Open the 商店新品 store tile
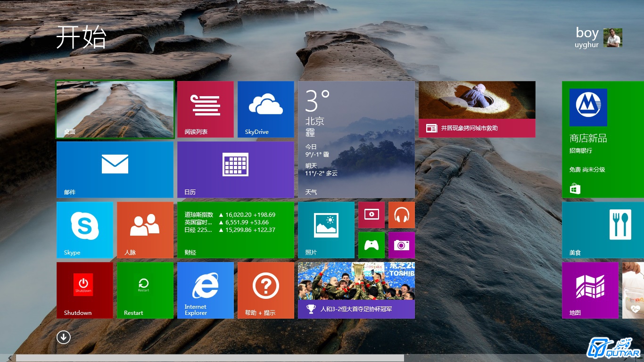The image size is (644, 362). click(603, 140)
